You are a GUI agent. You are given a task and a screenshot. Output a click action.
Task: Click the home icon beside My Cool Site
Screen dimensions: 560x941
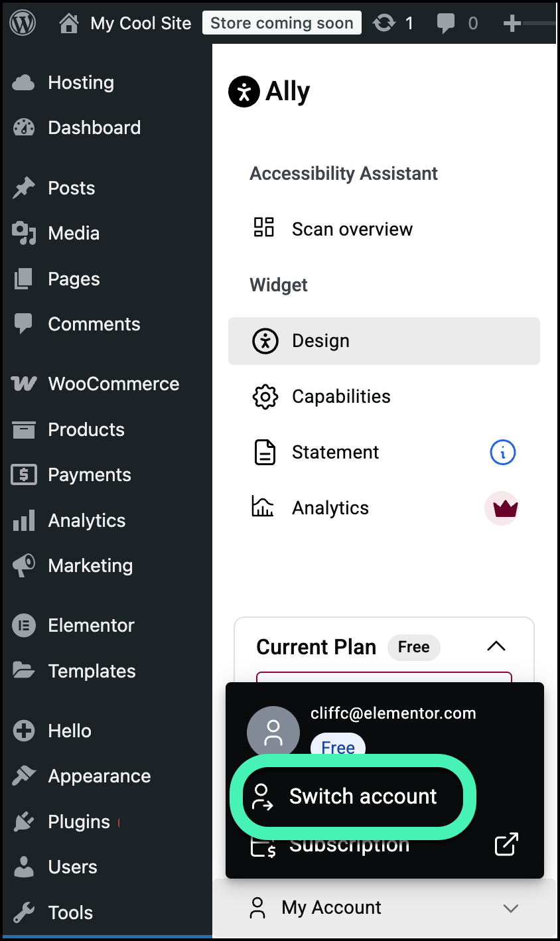pyautogui.click(x=68, y=23)
